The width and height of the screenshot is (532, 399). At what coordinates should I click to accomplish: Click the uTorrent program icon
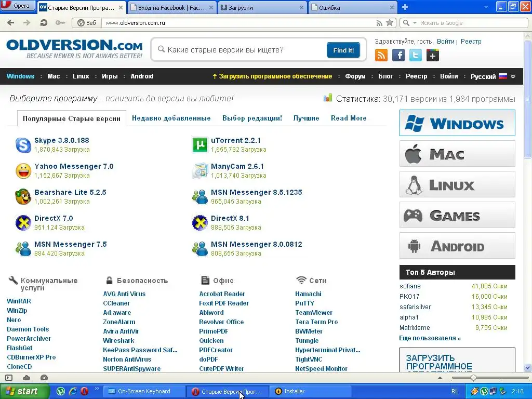200,145
